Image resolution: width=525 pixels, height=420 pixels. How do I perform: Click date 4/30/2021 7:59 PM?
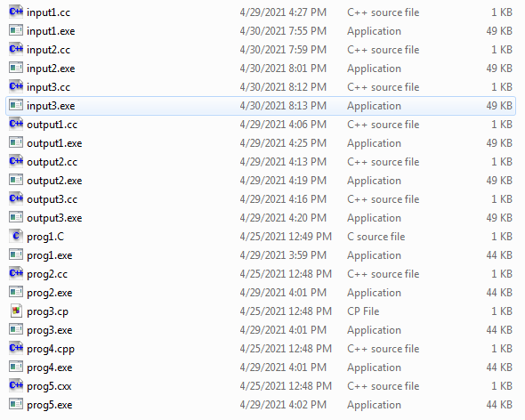tap(283, 50)
